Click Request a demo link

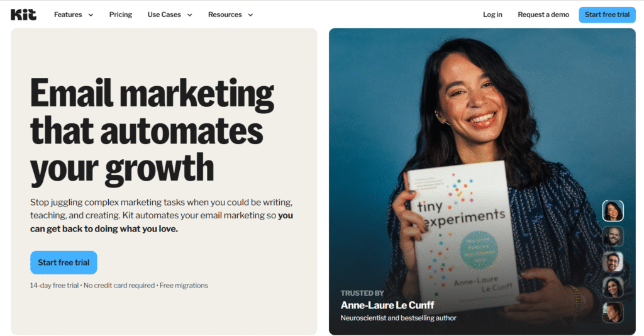click(x=543, y=14)
